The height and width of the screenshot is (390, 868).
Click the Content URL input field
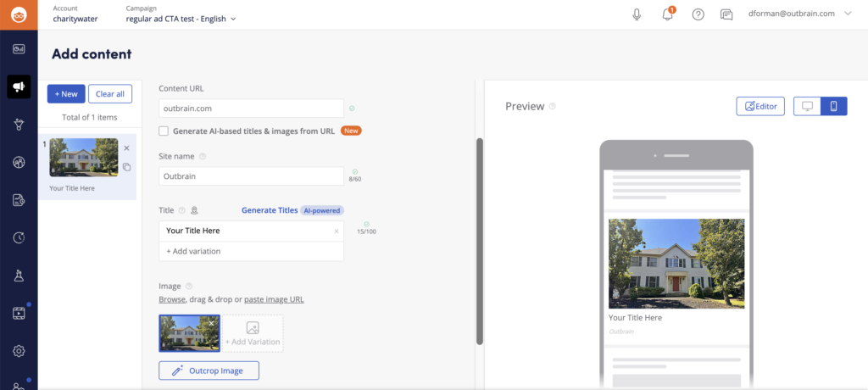[x=251, y=109]
